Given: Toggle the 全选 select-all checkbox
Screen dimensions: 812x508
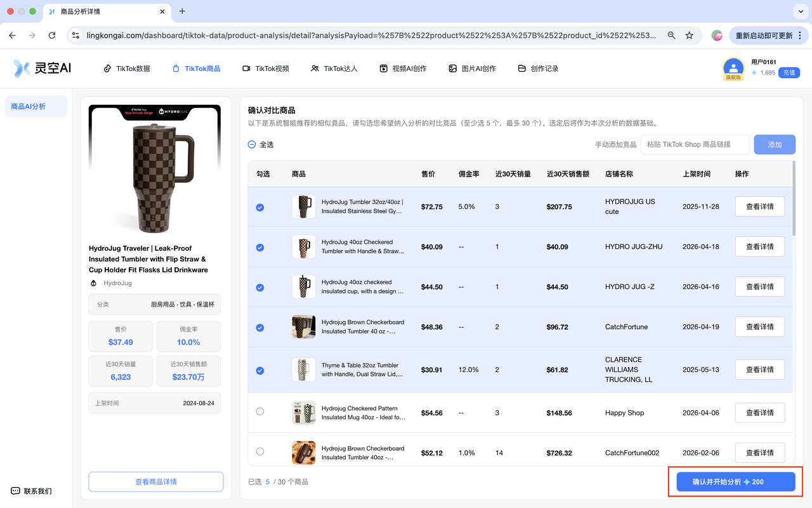Looking at the screenshot, I should click(252, 145).
